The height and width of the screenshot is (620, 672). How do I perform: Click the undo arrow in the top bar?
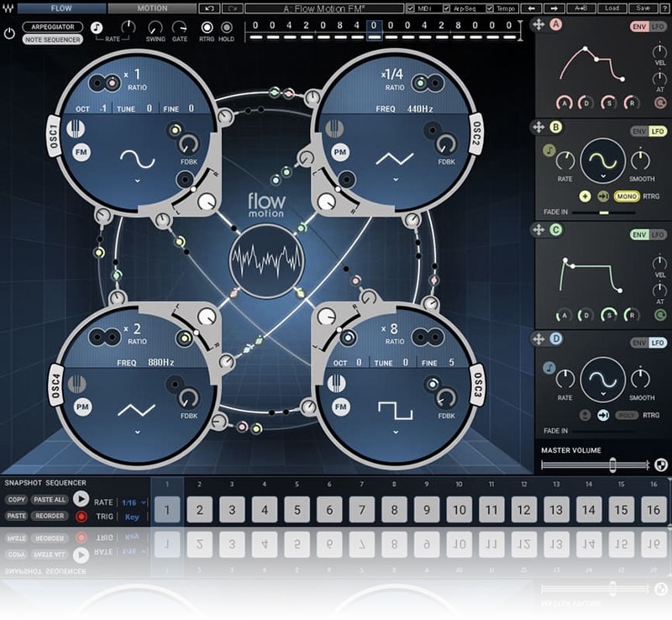coord(208,8)
